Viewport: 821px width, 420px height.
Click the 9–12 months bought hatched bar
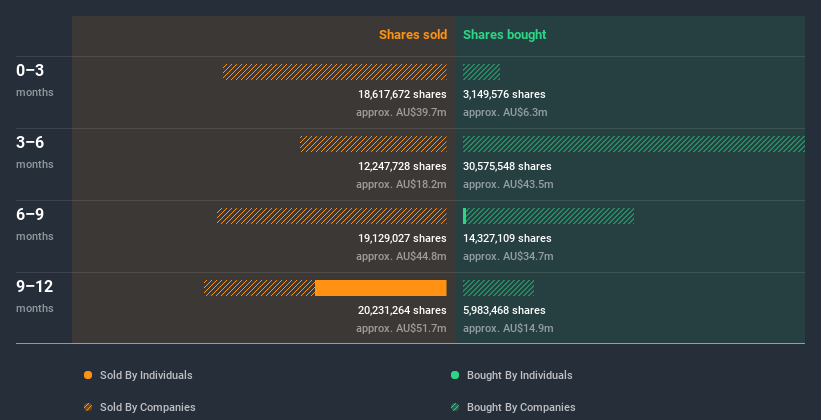tap(498, 288)
